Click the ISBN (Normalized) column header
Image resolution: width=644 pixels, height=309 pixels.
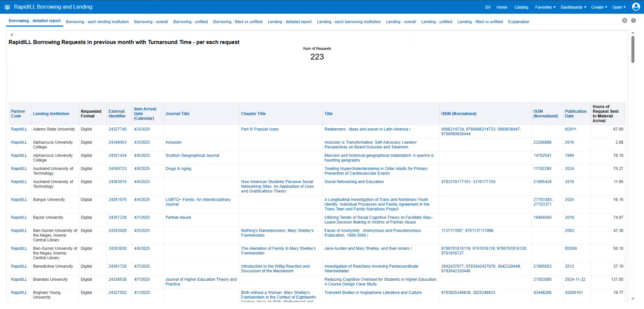(x=459, y=114)
